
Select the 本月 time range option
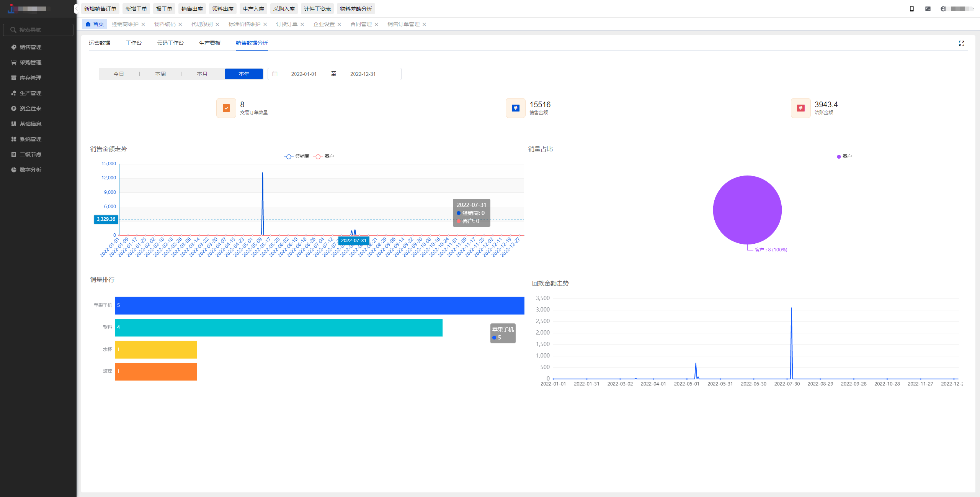[202, 74]
